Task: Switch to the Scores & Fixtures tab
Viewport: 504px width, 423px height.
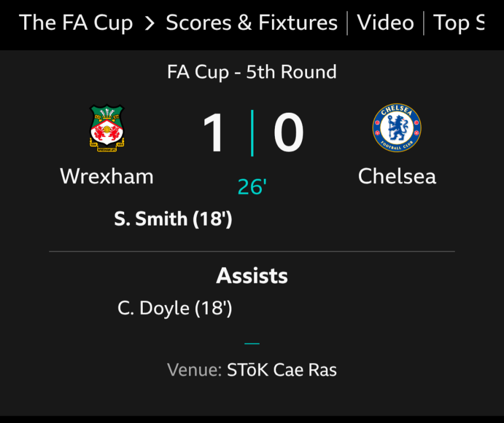Action: click(x=252, y=23)
